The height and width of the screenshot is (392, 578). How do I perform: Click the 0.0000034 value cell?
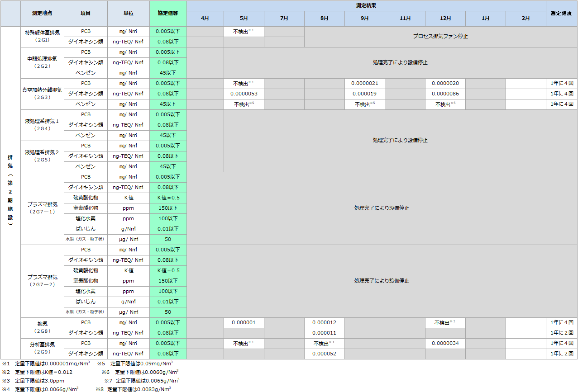(445, 344)
